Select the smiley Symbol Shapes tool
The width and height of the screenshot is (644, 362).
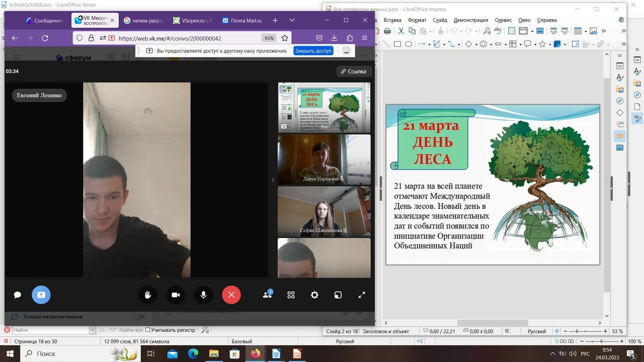484,44
